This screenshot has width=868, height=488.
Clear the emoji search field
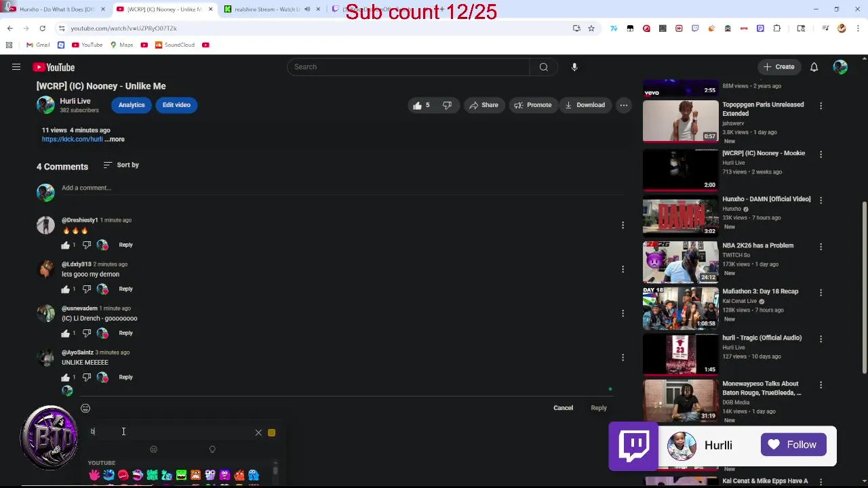[258, 432]
